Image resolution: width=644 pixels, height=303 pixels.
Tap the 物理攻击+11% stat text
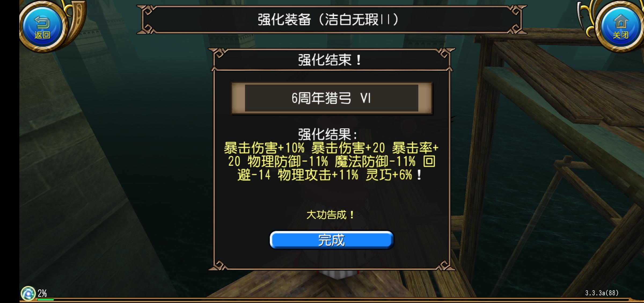[x=318, y=175]
